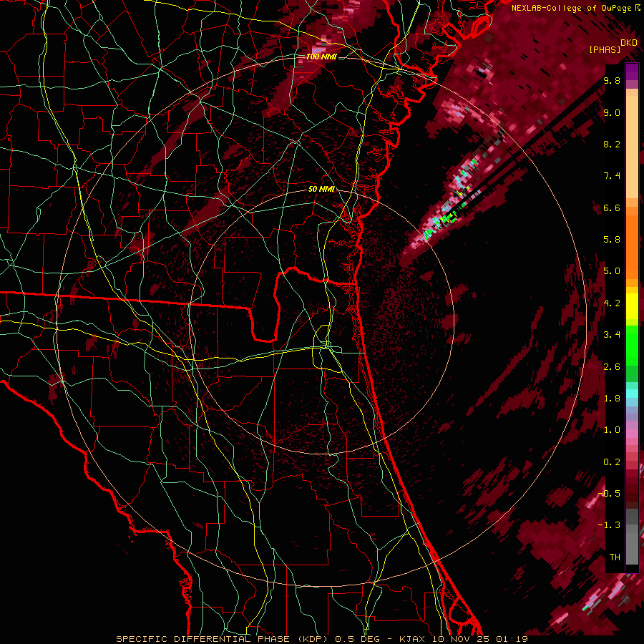Click the 4.2 value on the color scale

612,303
